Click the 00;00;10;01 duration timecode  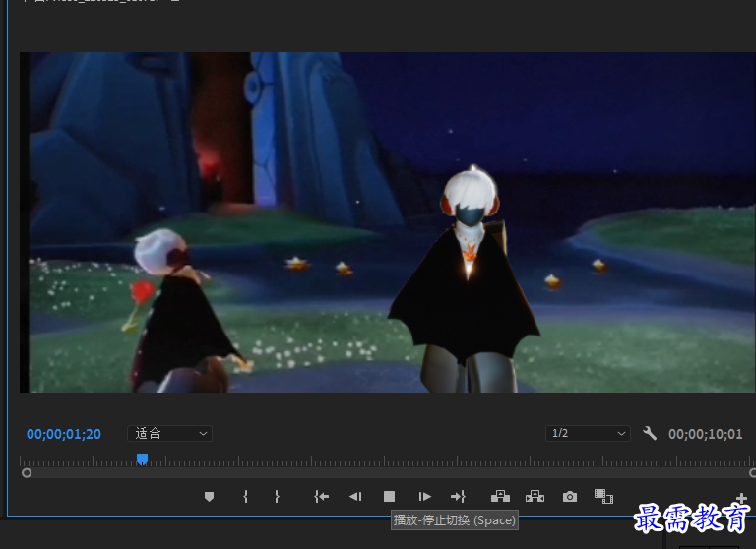tap(706, 434)
